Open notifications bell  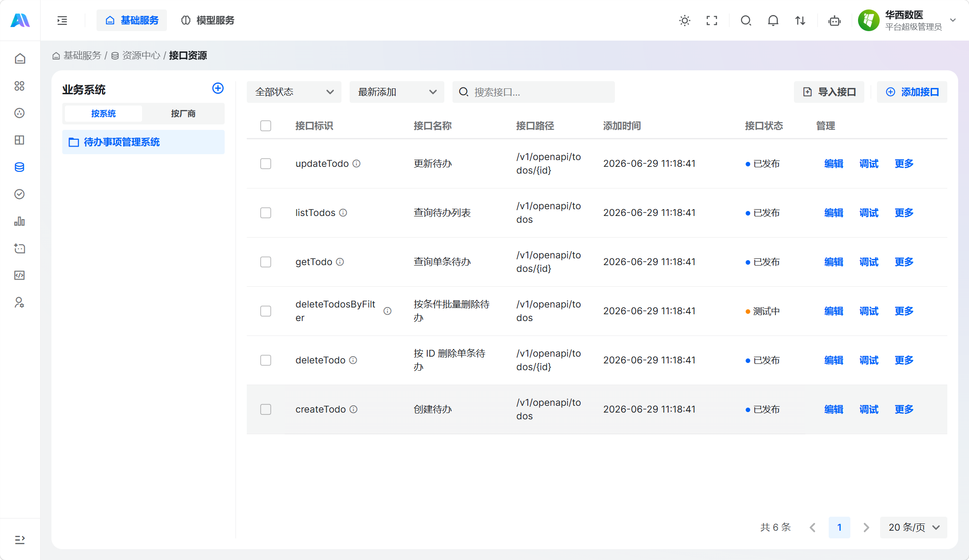click(773, 20)
